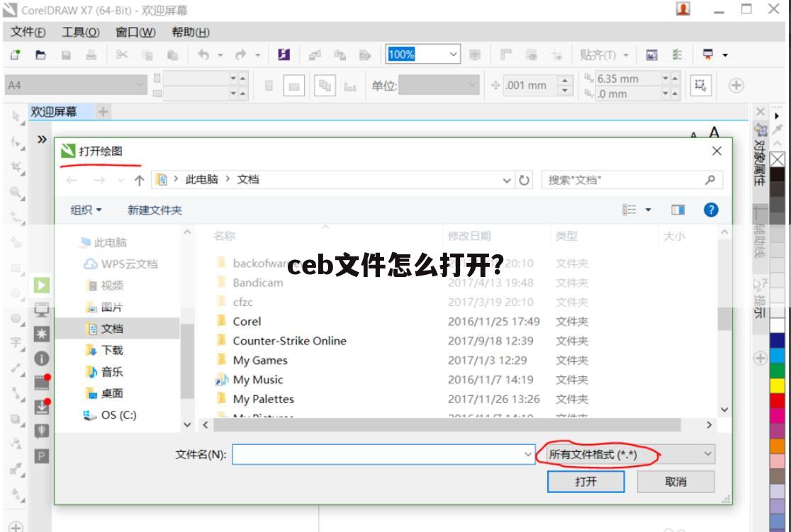Pick the green swatch in color palette

coord(777,370)
